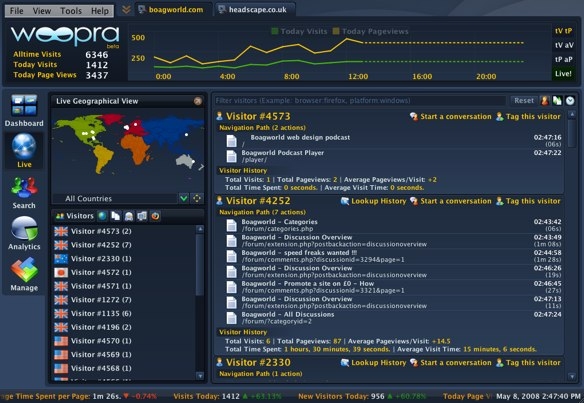Open the Analytics pie chart section
The width and height of the screenshot is (584, 403).
[24, 229]
